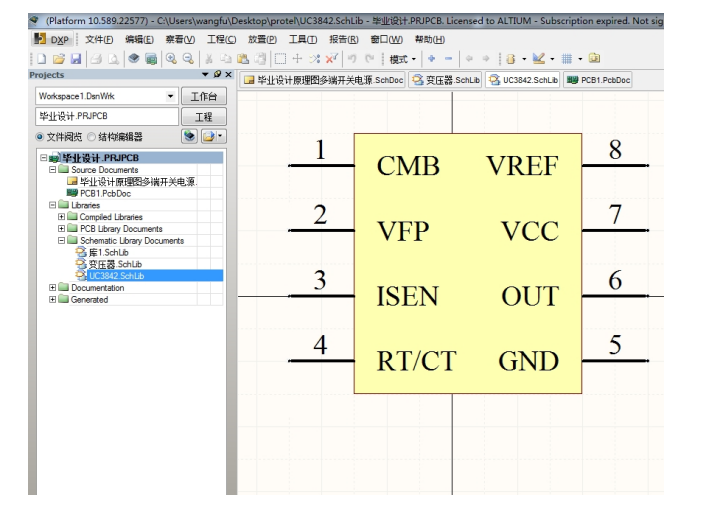Collapse the Schematic Library Documents folder
Viewport: 704px width, 507px height.
click(62, 241)
